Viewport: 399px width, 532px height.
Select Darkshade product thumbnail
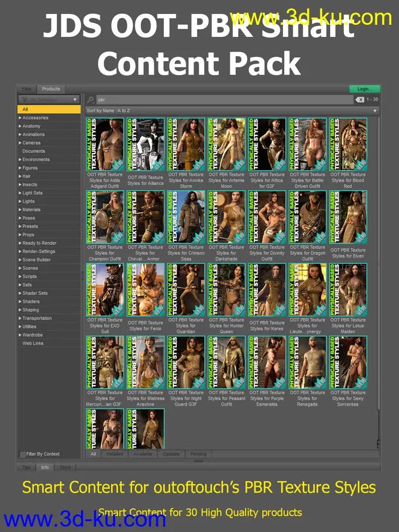pyautogui.click(x=226, y=217)
